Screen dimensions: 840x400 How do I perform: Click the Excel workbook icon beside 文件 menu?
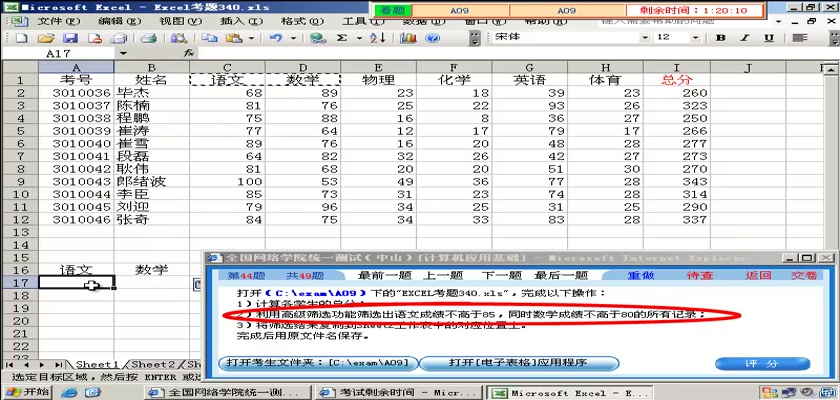coord(19,21)
